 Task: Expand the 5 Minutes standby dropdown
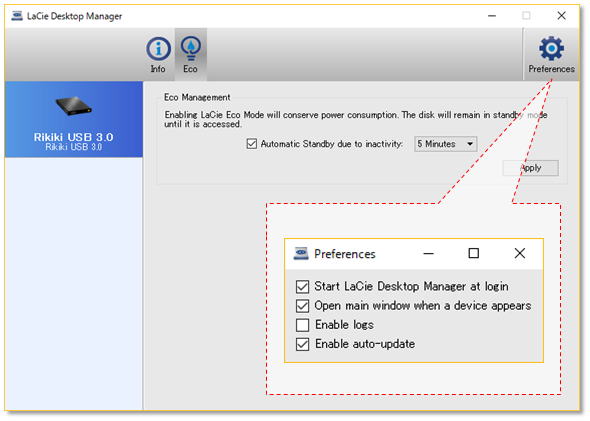pos(446,144)
